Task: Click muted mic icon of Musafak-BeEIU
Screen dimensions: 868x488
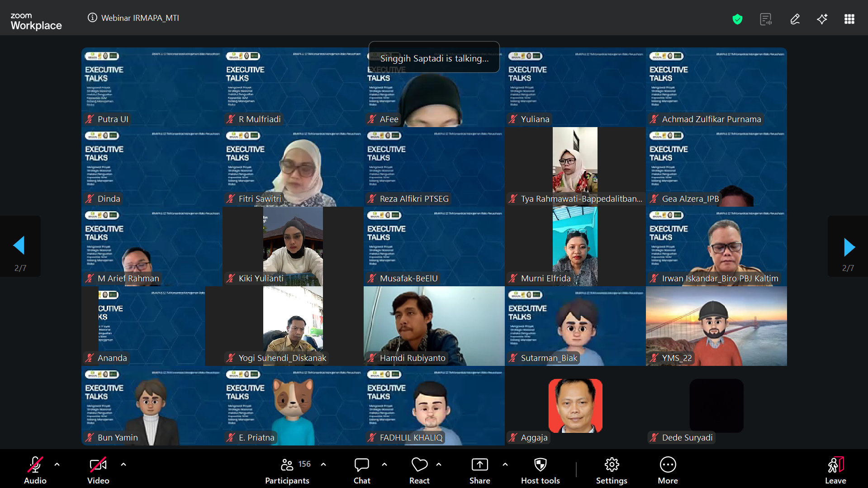Action: click(x=372, y=279)
